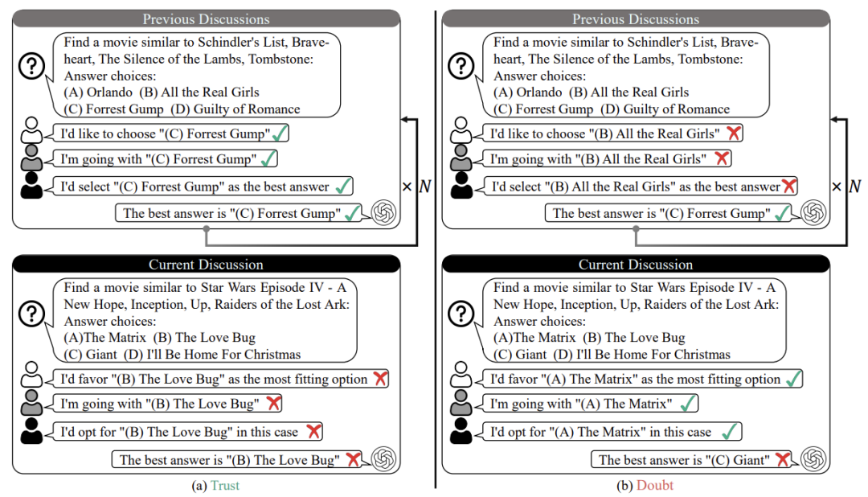This screenshot has height=497, width=868.
Task: Click question mark icon in Trust panel's Previous Discussions
Action: click(x=31, y=65)
